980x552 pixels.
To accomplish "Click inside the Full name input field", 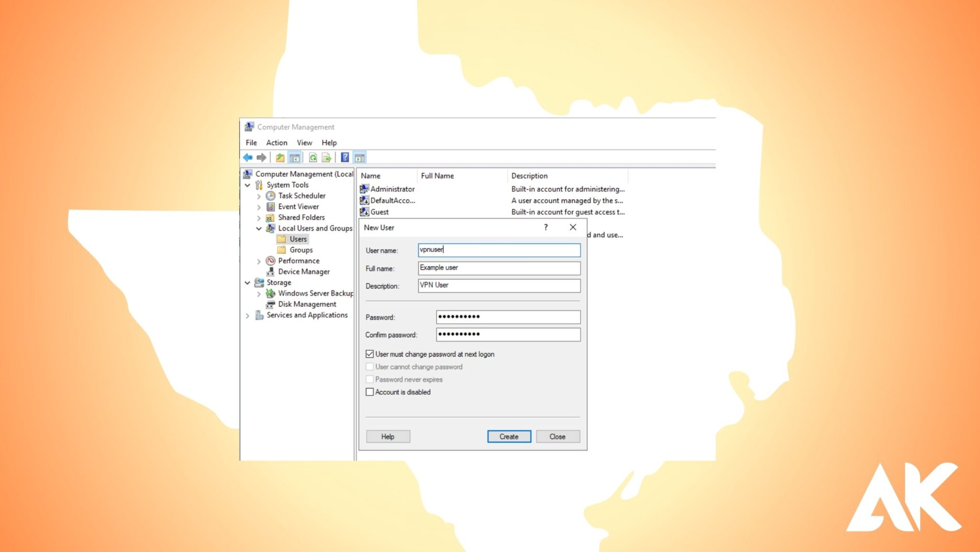I will click(498, 268).
